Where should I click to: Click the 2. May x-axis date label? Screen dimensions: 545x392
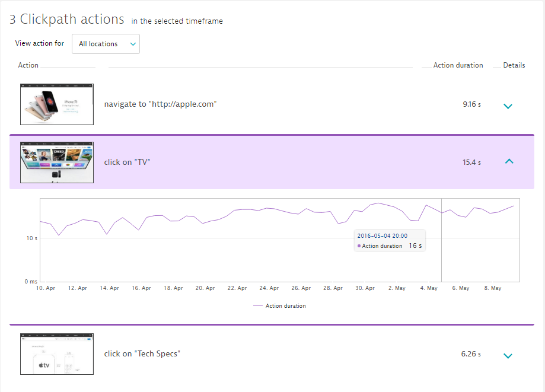pos(397,288)
